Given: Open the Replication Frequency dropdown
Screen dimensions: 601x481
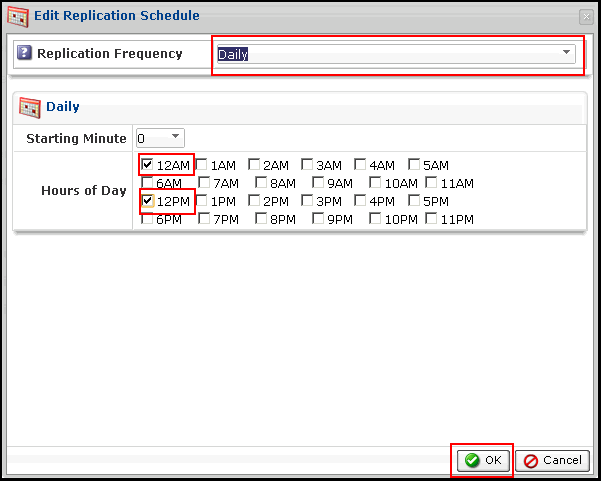Looking at the screenshot, I should tap(396, 54).
